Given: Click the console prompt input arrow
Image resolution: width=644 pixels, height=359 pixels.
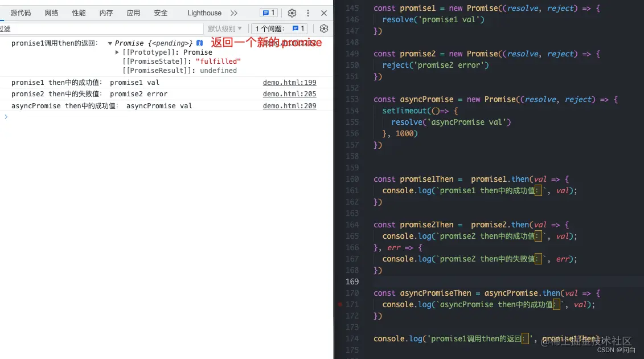Looking at the screenshot, I should (6, 117).
